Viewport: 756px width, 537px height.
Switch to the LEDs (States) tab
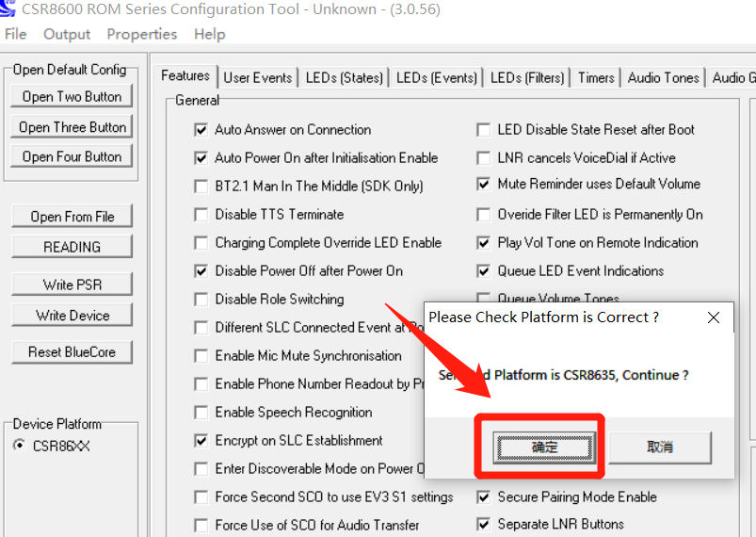click(x=345, y=77)
